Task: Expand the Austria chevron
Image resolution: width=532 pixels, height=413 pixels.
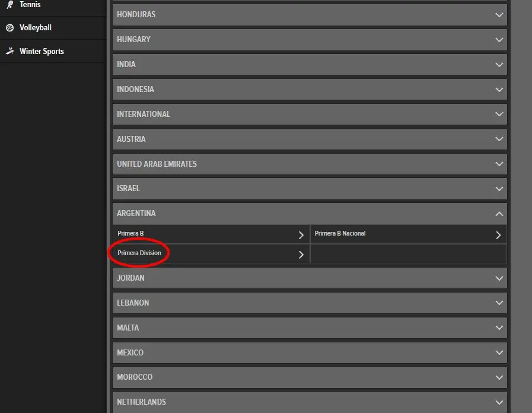Action: pos(499,139)
